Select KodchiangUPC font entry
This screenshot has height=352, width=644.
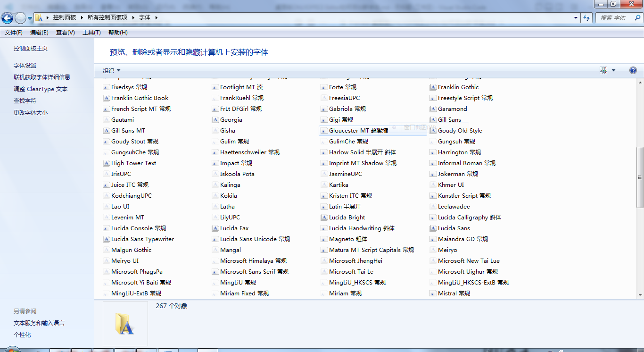pyautogui.click(x=132, y=195)
